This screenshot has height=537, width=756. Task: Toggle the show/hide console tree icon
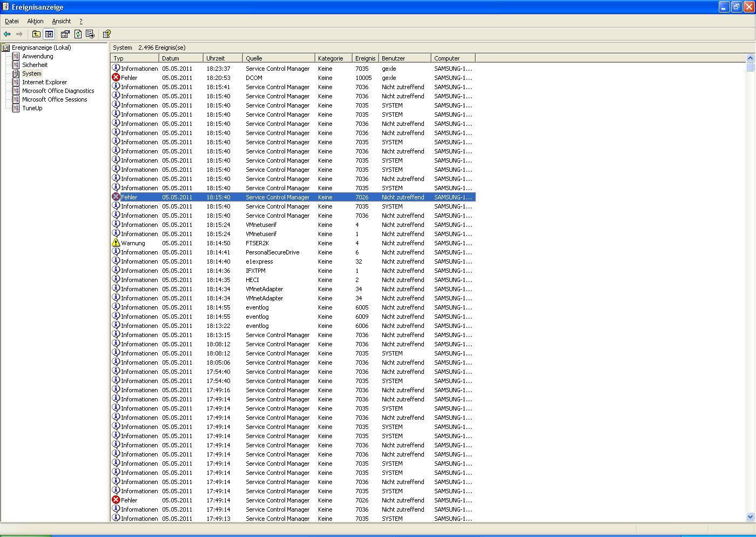point(49,34)
